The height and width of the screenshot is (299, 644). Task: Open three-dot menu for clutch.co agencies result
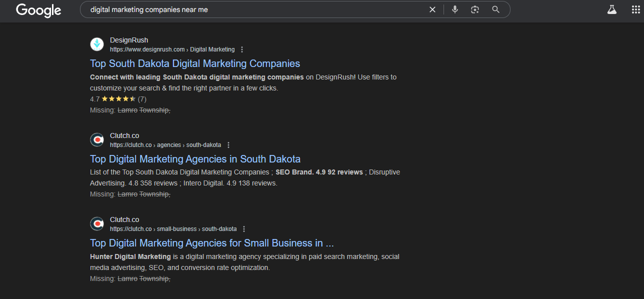tap(228, 145)
